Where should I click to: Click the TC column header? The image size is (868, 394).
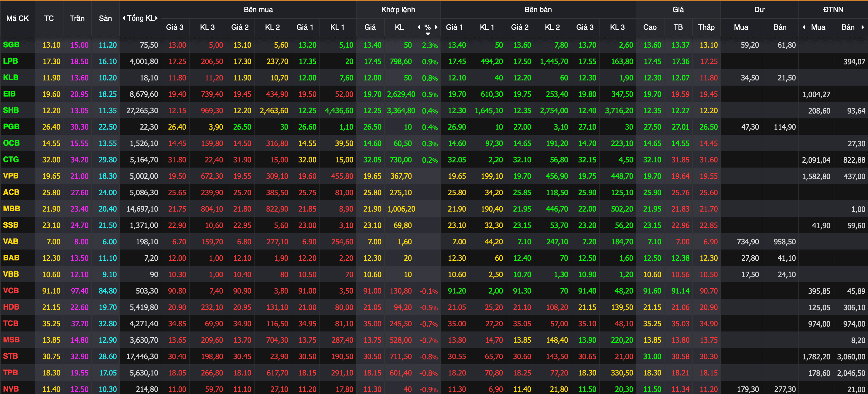(49, 19)
